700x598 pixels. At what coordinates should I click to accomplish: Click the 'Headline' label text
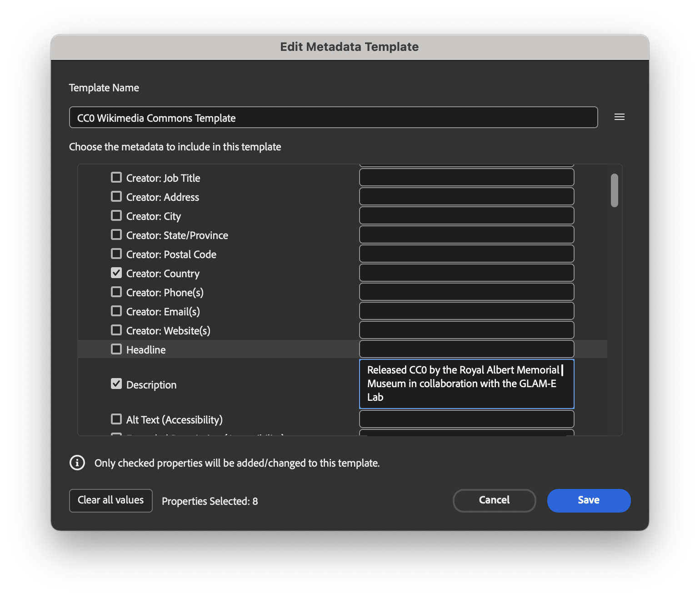[146, 350]
